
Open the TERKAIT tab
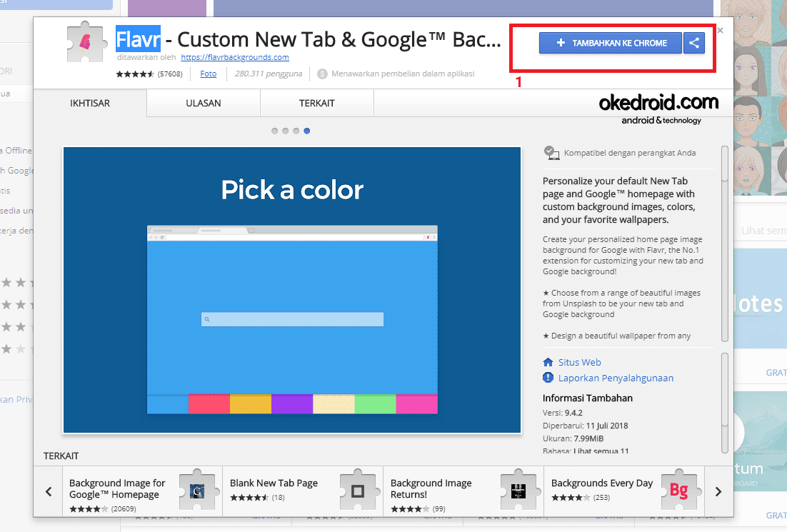click(x=316, y=103)
